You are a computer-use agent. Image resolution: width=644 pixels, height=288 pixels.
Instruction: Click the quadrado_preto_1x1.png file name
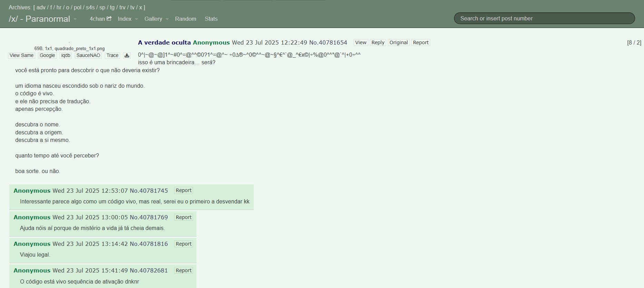click(x=80, y=49)
